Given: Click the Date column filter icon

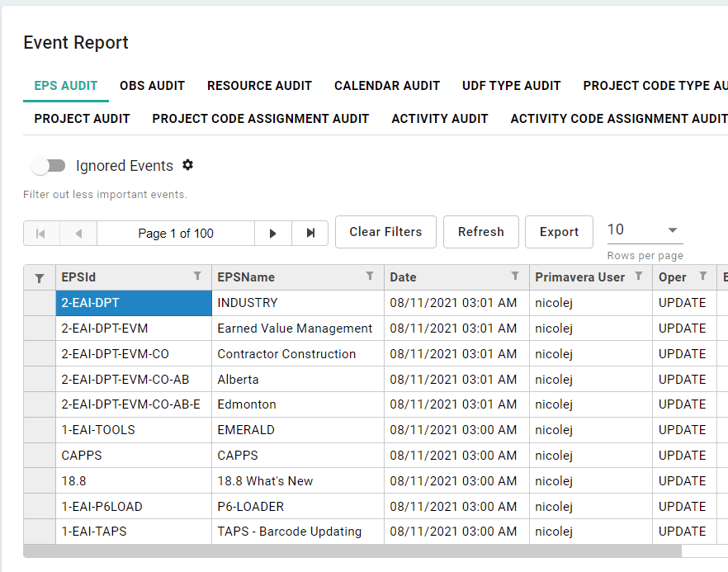Looking at the screenshot, I should coord(515,277).
